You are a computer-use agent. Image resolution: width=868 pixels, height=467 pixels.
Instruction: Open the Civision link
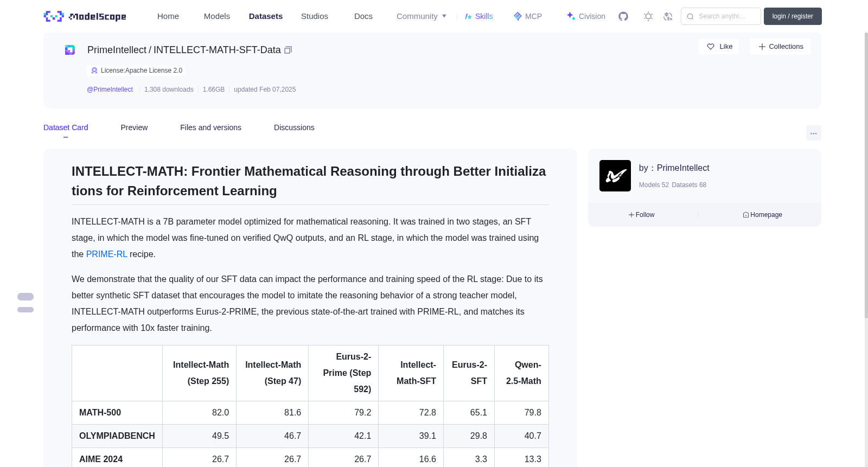pyautogui.click(x=586, y=16)
